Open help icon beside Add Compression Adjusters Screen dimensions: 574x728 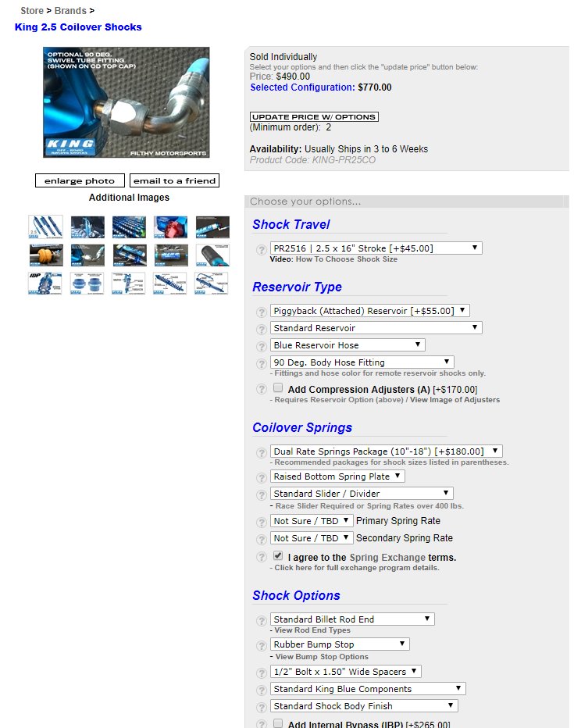pyautogui.click(x=262, y=389)
